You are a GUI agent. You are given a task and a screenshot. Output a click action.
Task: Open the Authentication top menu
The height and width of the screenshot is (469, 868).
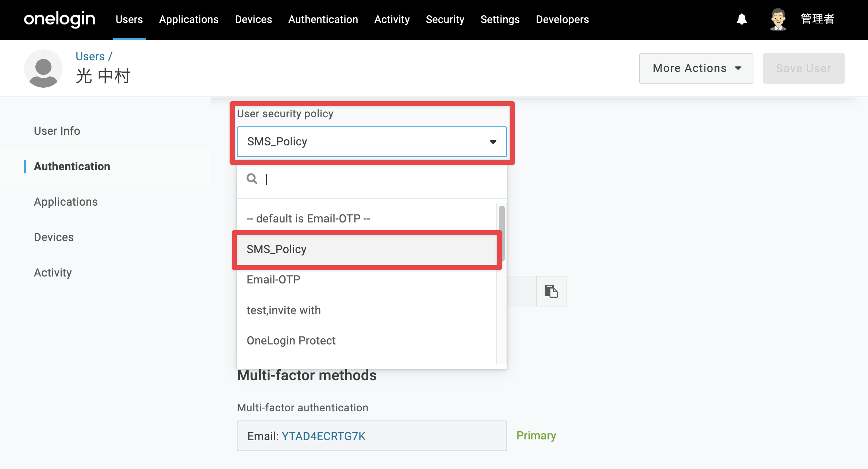point(323,19)
